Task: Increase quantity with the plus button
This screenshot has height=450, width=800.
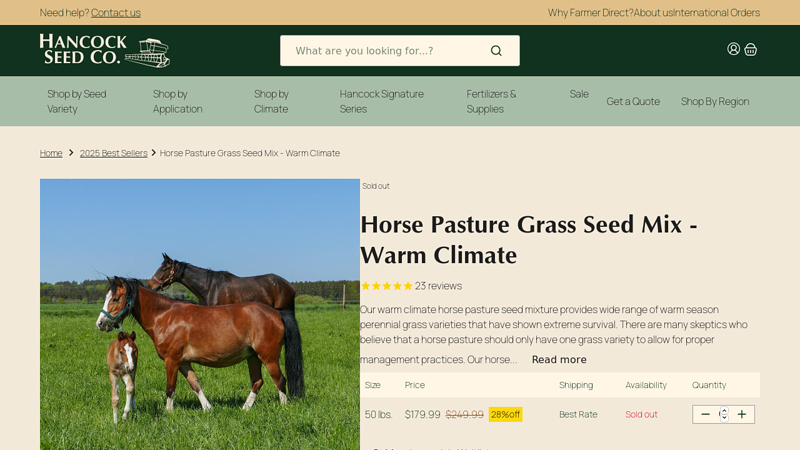Action: (x=742, y=414)
